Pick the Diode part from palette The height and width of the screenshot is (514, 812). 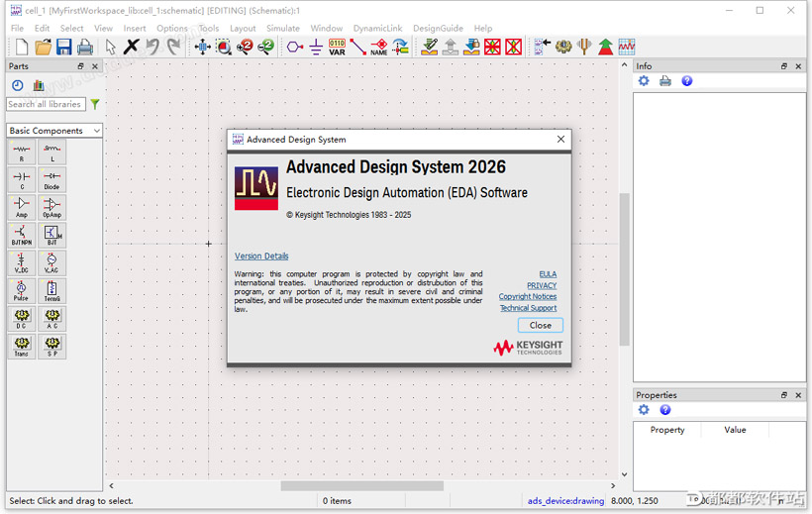[x=51, y=180]
